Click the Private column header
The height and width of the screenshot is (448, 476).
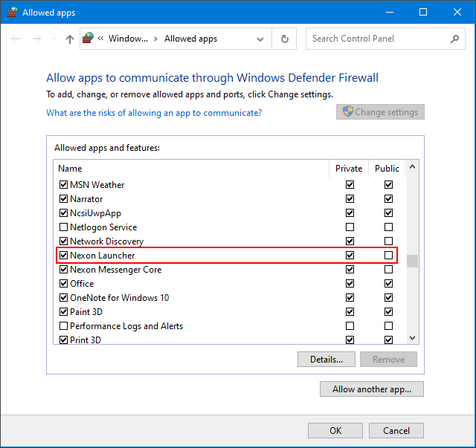tap(349, 169)
